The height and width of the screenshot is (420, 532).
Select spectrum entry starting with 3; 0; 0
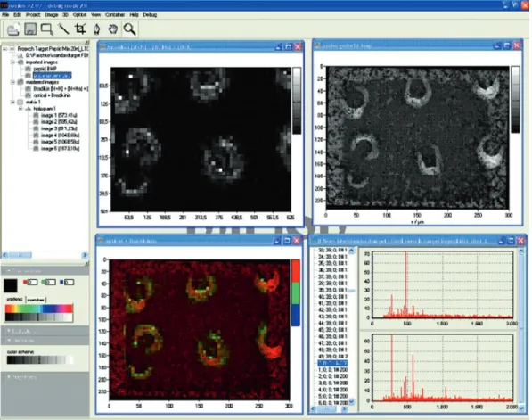(x=332, y=383)
